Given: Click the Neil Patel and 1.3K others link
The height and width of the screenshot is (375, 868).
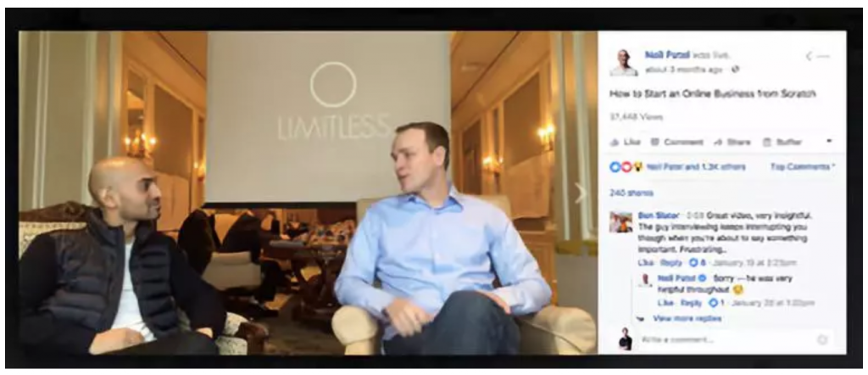Looking at the screenshot, I should (x=696, y=167).
